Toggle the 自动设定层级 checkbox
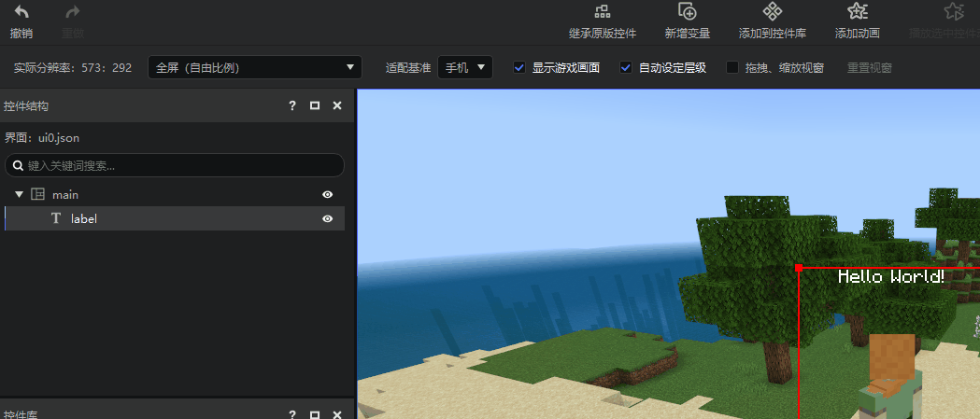This screenshot has width=980, height=419. pyautogui.click(x=626, y=67)
